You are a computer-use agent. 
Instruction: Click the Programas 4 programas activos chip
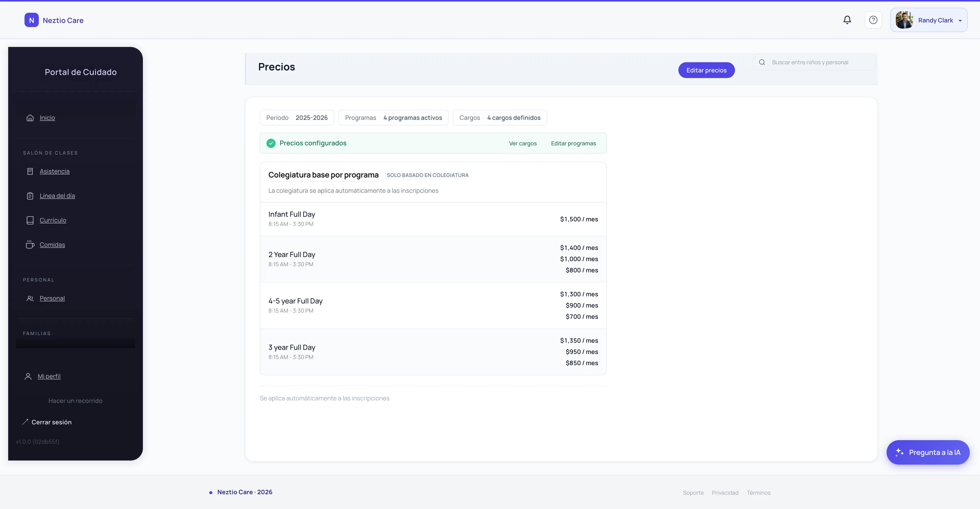393,118
